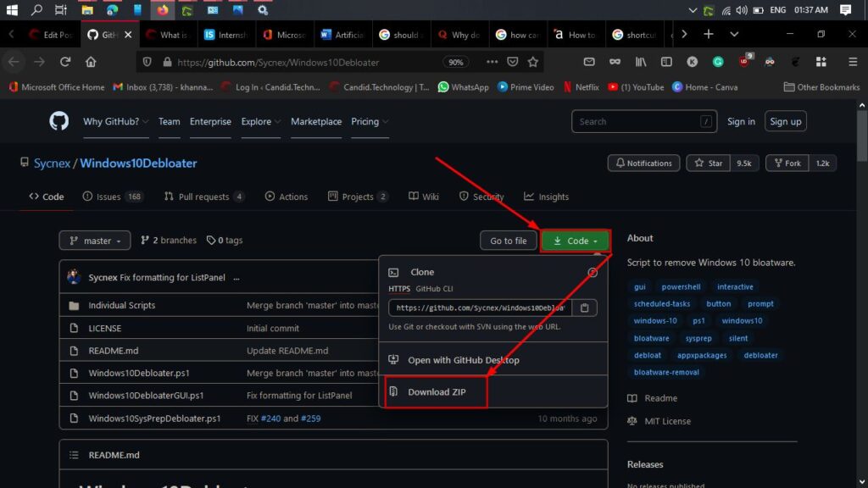Click the mail envelope toolbar icon
Image resolution: width=868 pixels, height=488 pixels.
pyautogui.click(x=589, y=62)
